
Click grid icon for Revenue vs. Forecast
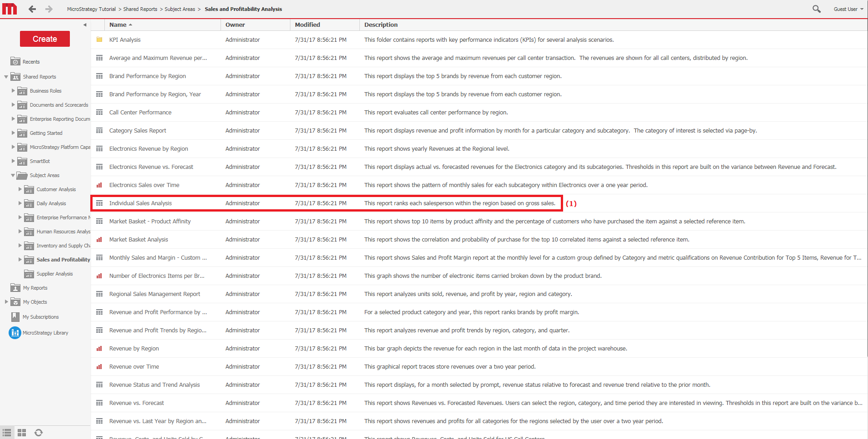coord(99,403)
